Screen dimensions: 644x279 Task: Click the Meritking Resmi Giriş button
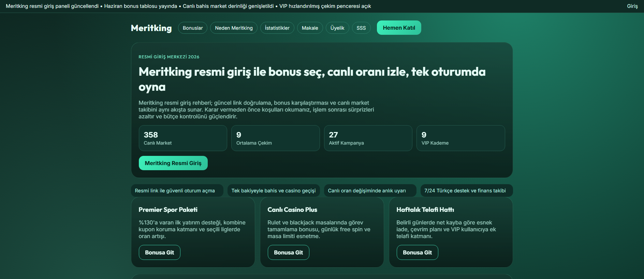tap(173, 163)
